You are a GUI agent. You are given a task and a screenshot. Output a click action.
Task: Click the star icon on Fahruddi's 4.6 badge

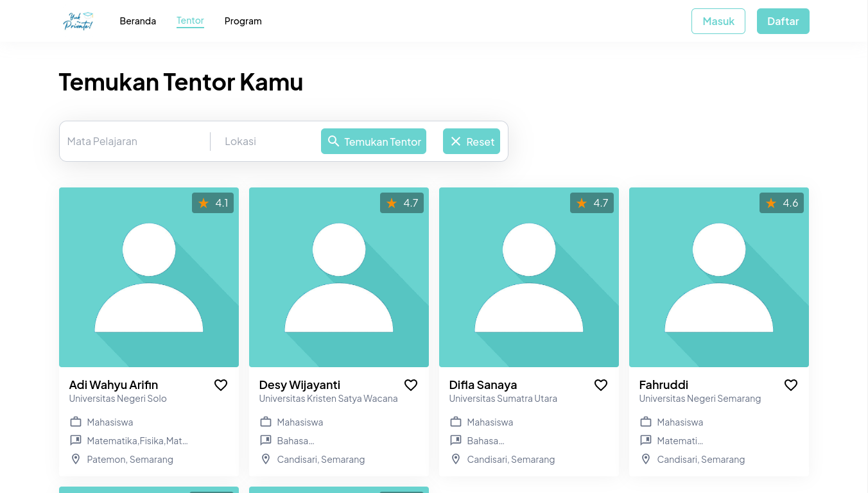click(770, 203)
